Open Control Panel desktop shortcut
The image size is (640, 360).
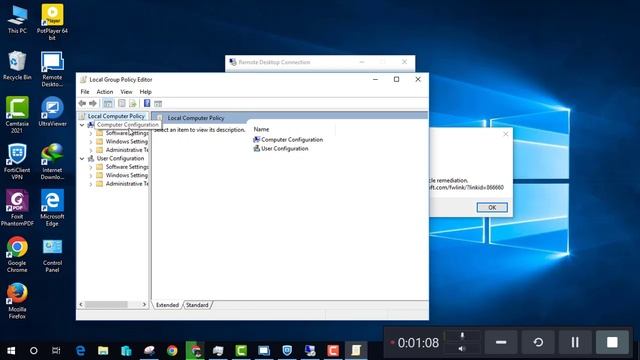tap(52, 255)
